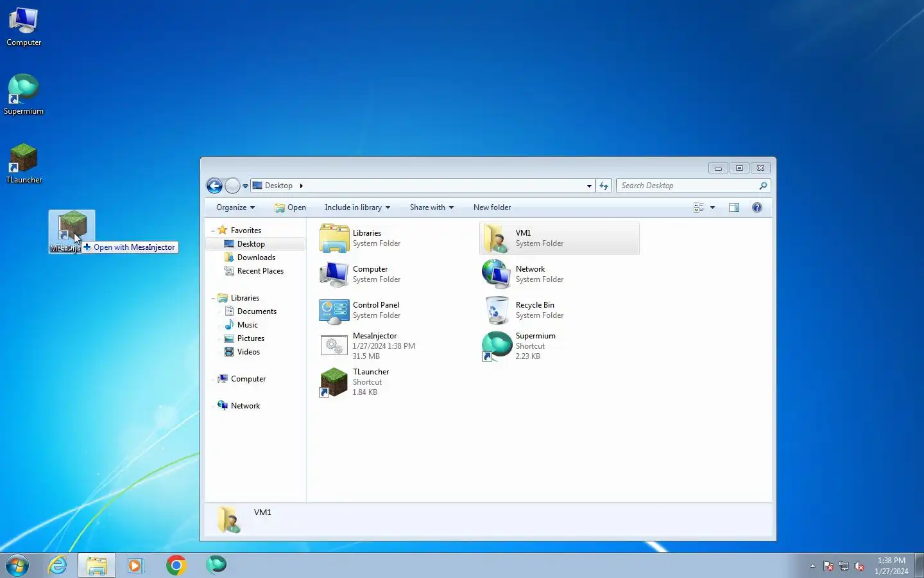Open the view options dropdown arrow

tap(712, 207)
